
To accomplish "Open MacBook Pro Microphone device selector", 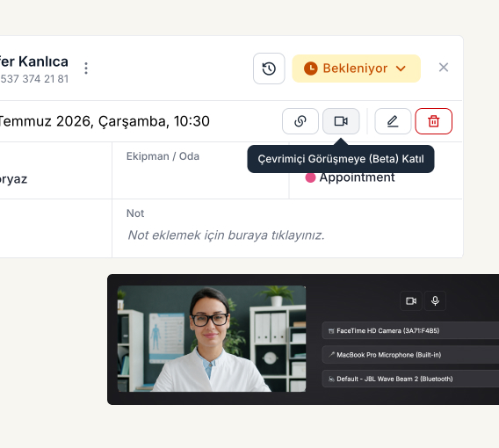I will (410, 355).
